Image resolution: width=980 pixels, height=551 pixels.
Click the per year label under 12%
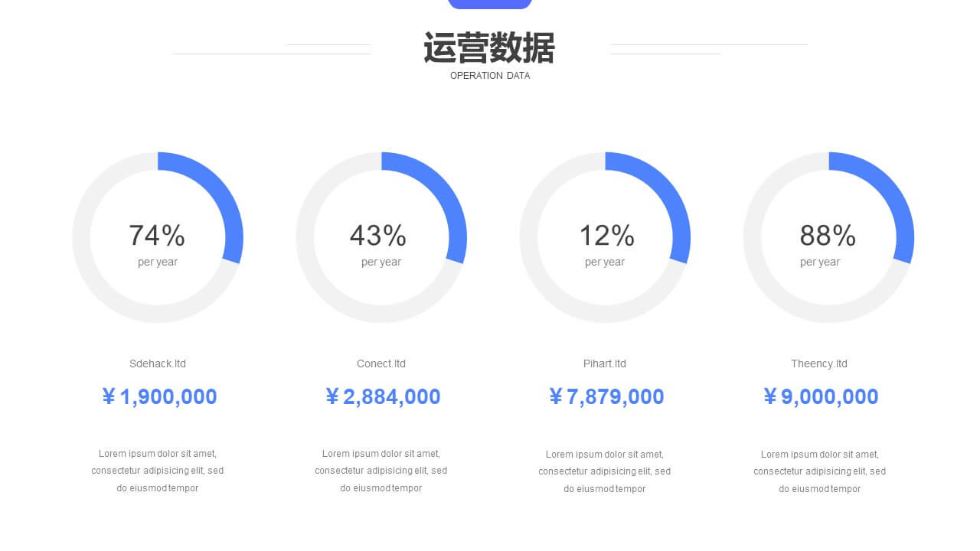(605, 262)
